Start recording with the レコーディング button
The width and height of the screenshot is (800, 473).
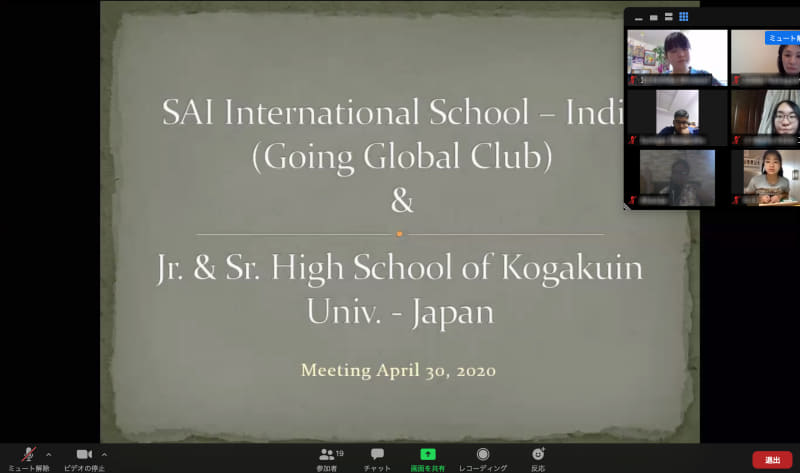point(483,459)
